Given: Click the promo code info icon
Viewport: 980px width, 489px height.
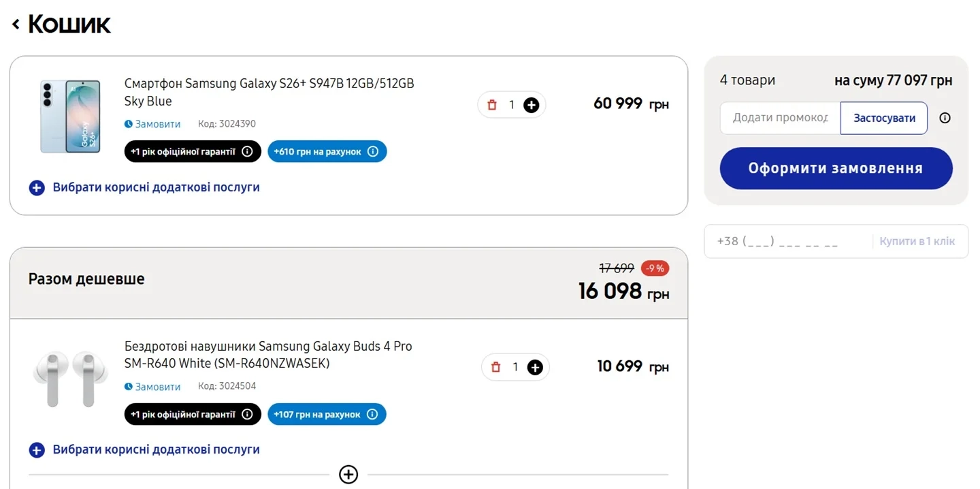Looking at the screenshot, I should pos(945,118).
